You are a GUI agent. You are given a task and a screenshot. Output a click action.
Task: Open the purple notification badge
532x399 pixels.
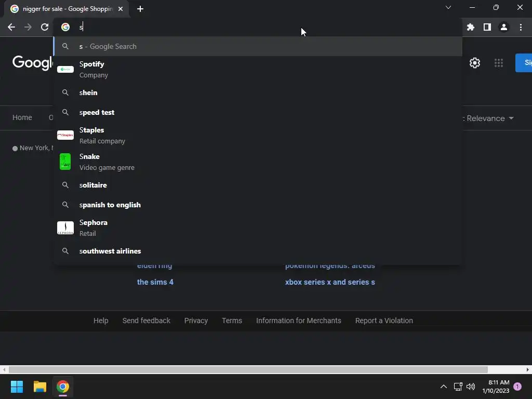coord(517,387)
